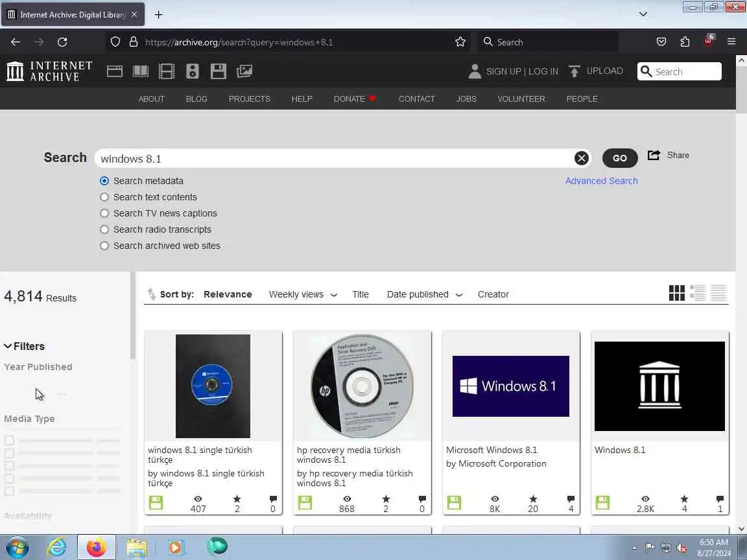Sort results by Title

tap(361, 294)
